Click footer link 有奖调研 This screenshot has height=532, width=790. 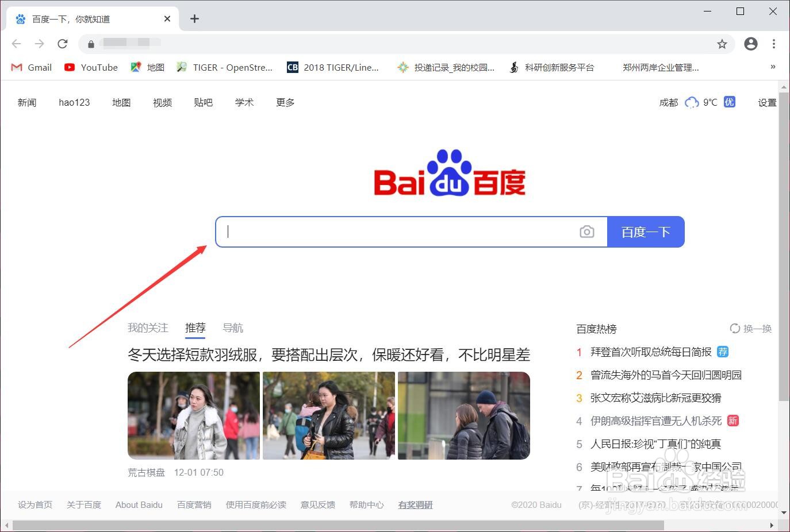click(416, 504)
